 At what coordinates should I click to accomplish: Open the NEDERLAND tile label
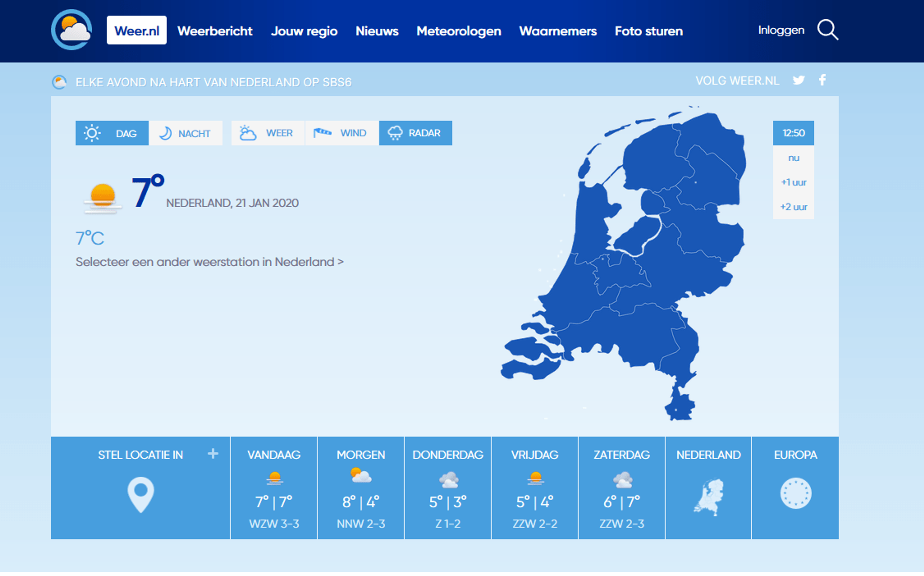pyautogui.click(x=708, y=455)
